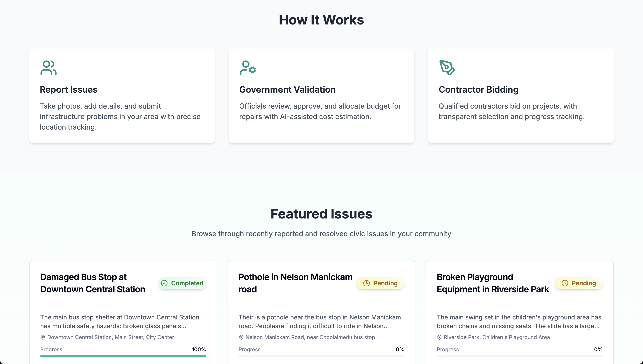The width and height of the screenshot is (643, 364).
Task: Click the Featured Issues section heading
Action: pyautogui.click(x=321, y=214)
